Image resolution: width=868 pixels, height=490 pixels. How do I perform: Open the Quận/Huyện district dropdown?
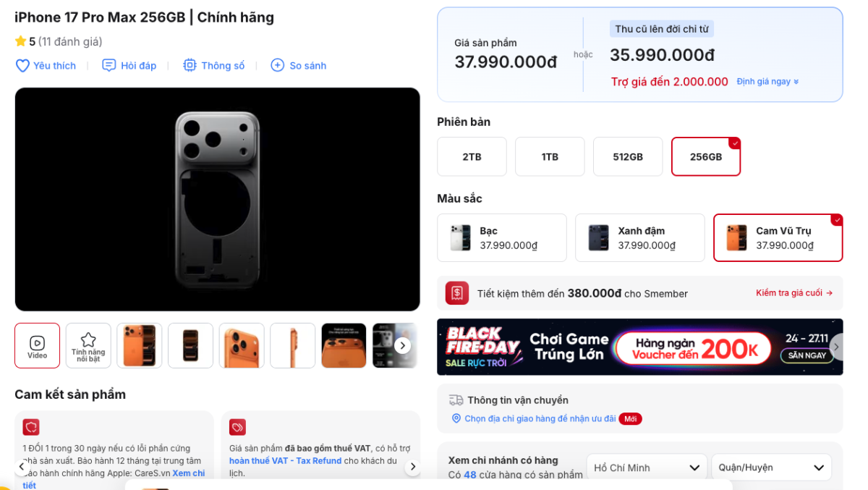(771, 468)
